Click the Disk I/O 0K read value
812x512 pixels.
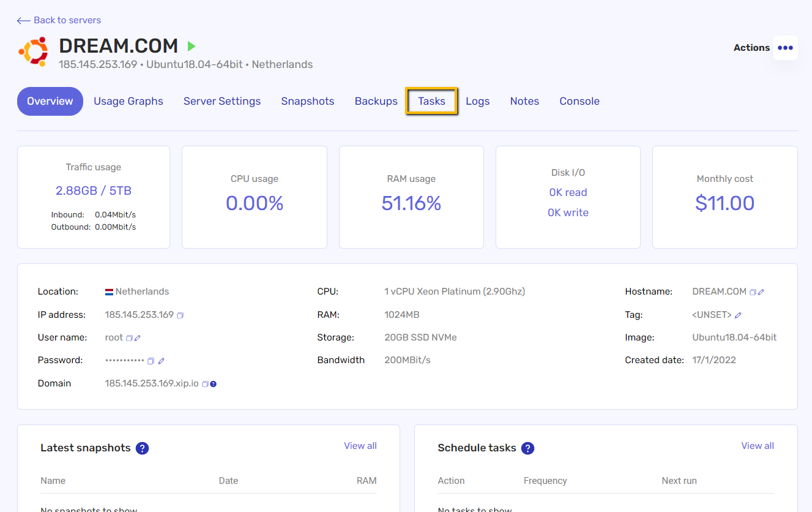click(x=568, y=192)
